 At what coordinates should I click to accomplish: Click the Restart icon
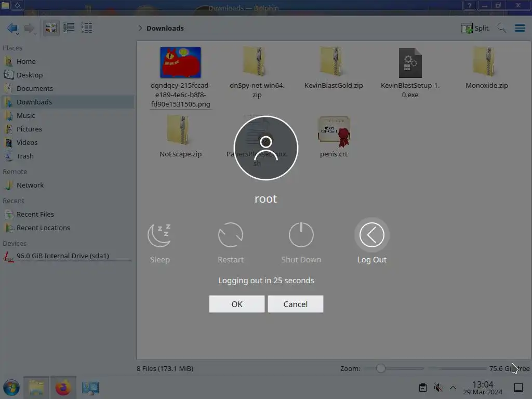(x=230, y=235)
